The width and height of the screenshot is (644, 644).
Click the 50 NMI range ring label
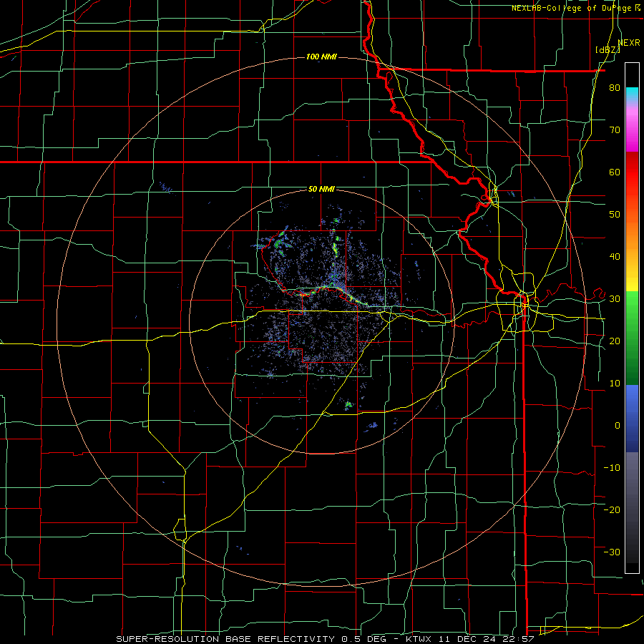pos(321,189)
